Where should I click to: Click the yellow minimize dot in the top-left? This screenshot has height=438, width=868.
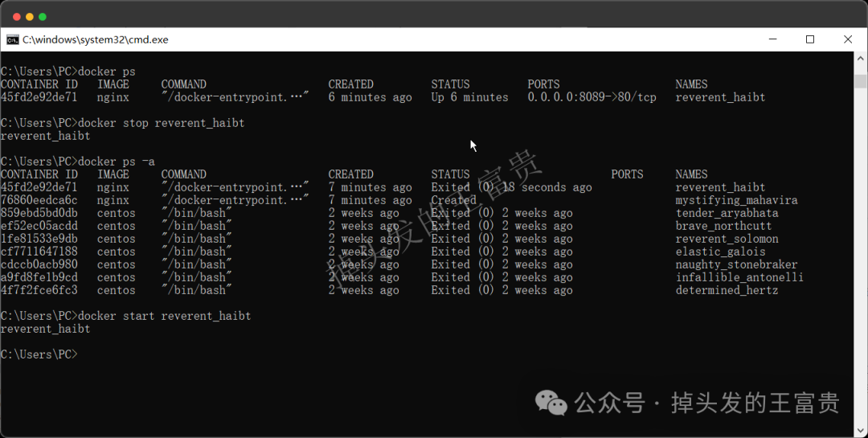click(30, 17)
